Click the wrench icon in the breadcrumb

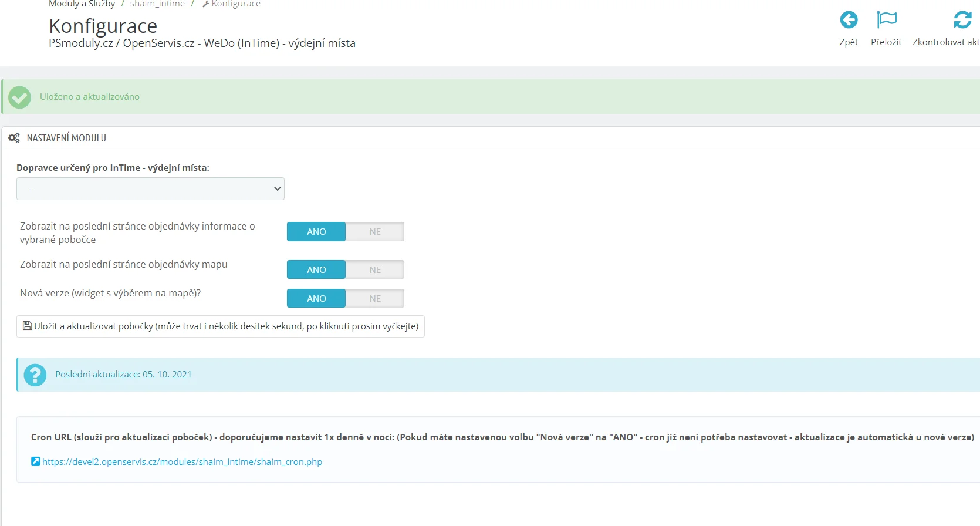(206, 4)
